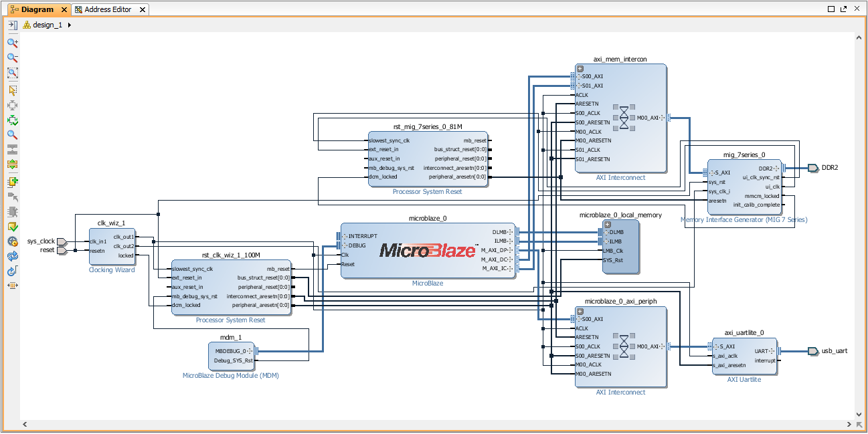868x434 pixels.
Task: Click the Zoom Fit toolbar icon
Action: (x=12, y=73)
